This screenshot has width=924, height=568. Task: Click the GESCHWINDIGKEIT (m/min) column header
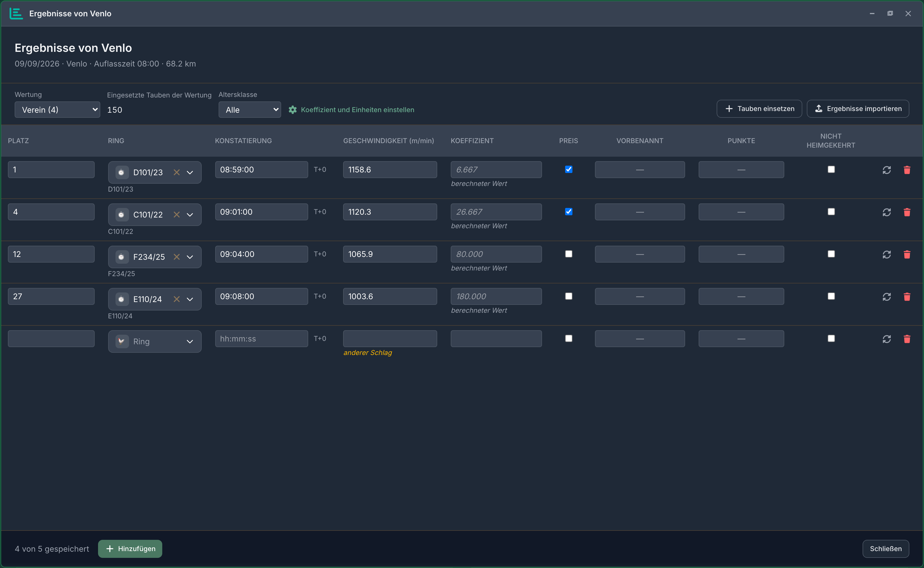tap(388, 141)
